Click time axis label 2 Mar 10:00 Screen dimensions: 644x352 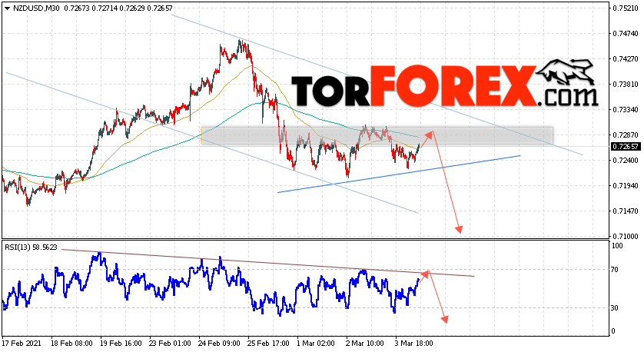point(365,344)
